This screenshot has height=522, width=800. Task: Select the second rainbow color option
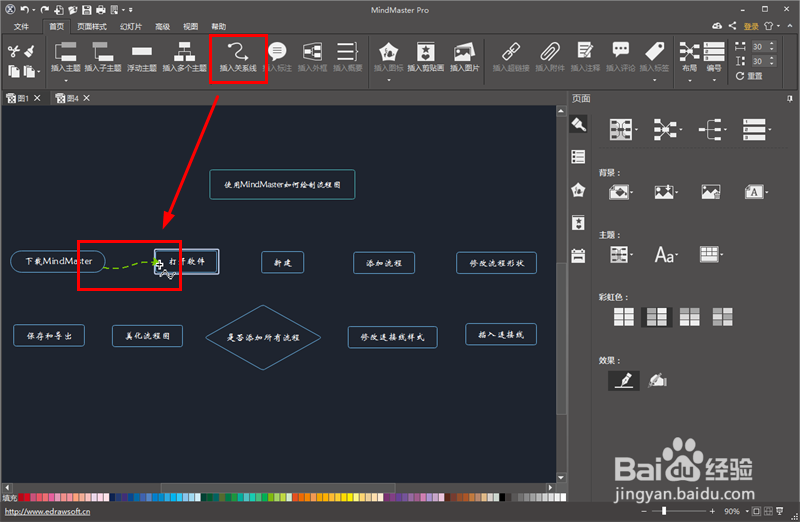(x=657, y=317)
